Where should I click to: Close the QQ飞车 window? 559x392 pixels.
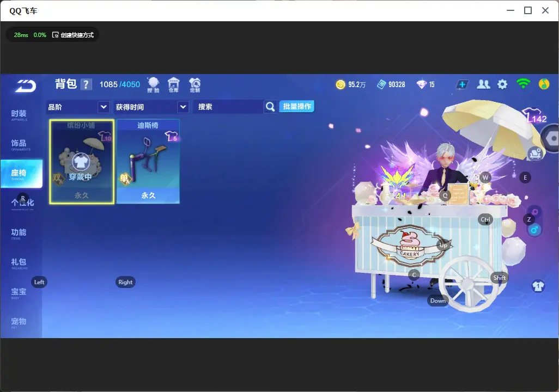point(545,10)
